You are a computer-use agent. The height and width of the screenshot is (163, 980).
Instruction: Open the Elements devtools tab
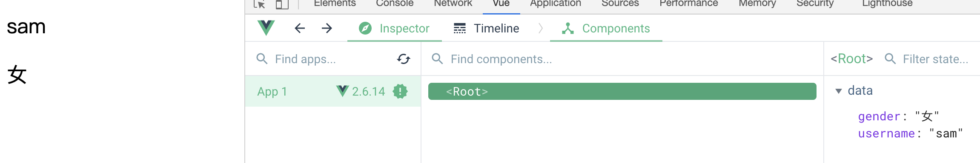pos(335,3)
